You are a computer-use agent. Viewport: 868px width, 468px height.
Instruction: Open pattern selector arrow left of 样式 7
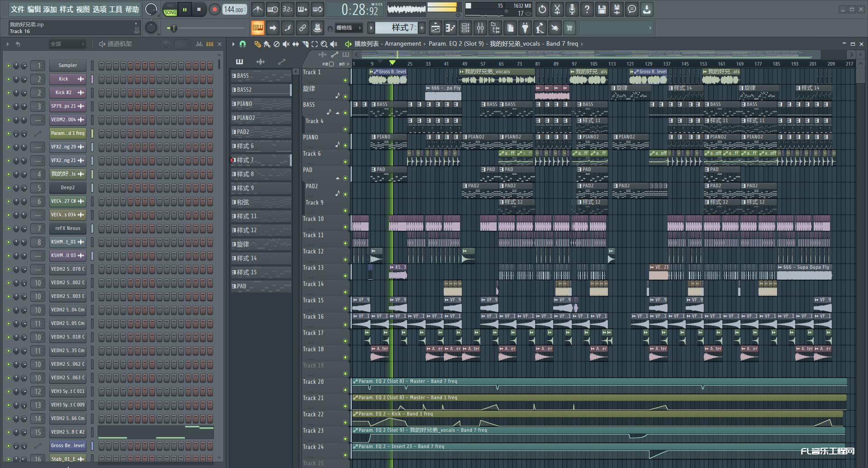coord(371,28)
